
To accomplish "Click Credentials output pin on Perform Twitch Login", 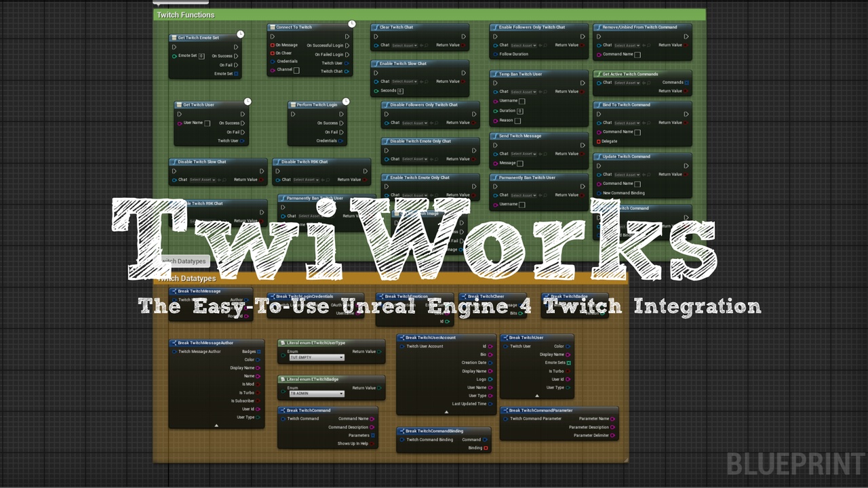I will click(x=341, y=141).
